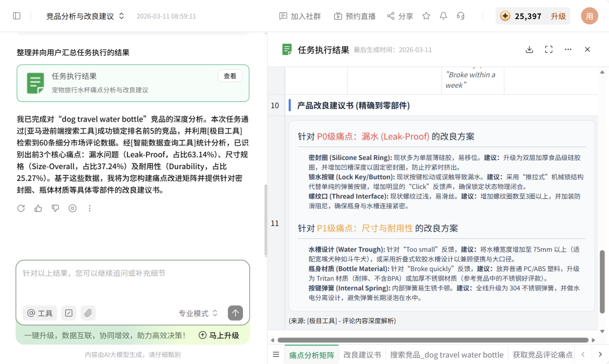609x364 pixels.
Task: Open the headset customer support icon
Action: [x=461, y=16]
